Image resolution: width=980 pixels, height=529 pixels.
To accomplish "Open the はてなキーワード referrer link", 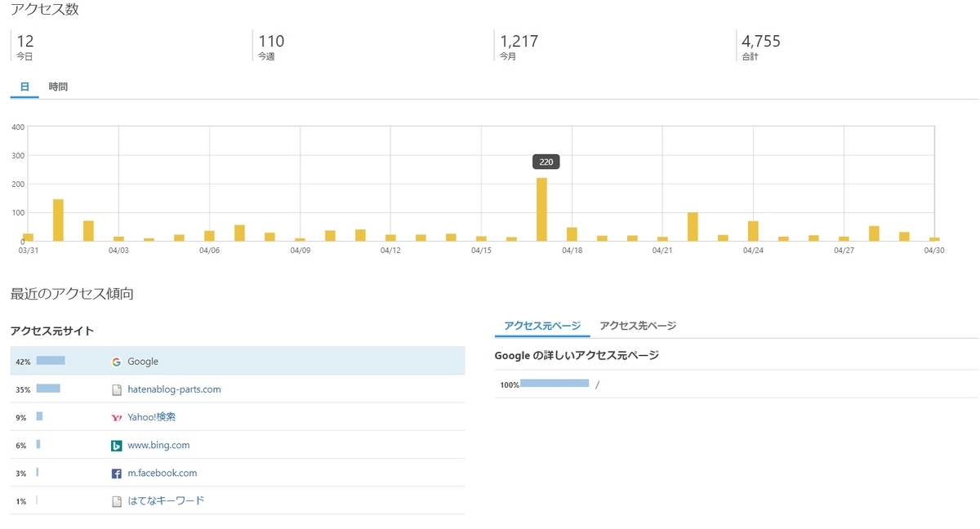I will click(166, 500).
